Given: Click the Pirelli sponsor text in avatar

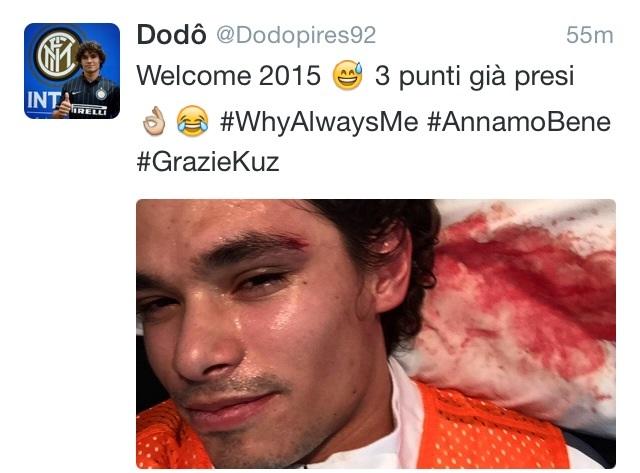Looking at the screenshot, I should (89, 111).
